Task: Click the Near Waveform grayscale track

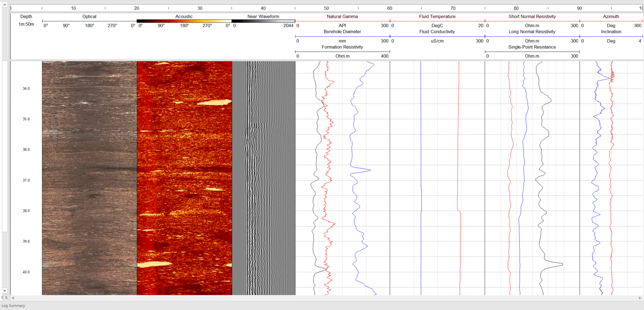Action: [x=264, y=178]
